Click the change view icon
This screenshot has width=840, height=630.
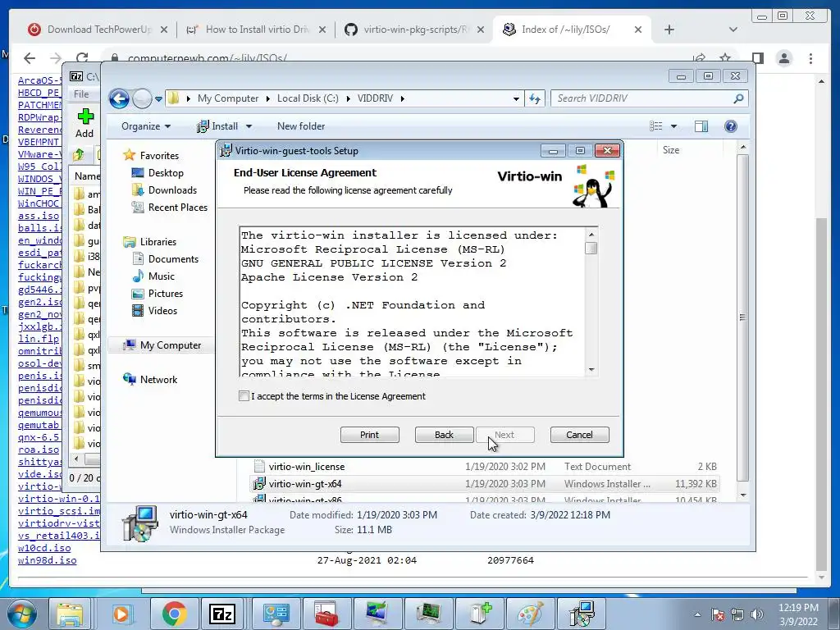coord(655,126)
